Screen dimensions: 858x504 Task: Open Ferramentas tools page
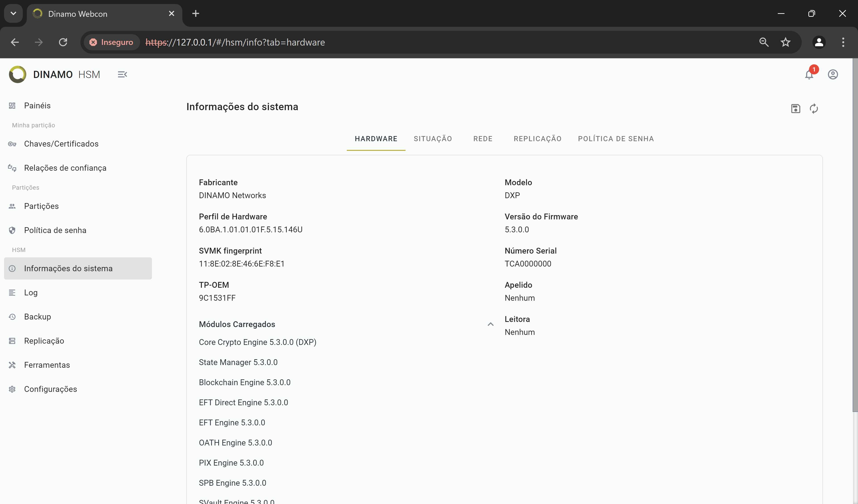click(x=78, y=365)
